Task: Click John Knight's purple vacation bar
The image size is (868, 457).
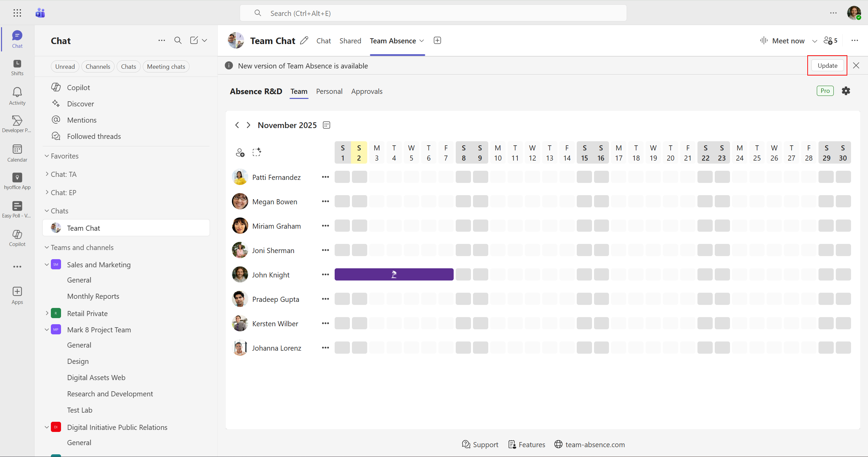Action: (x=393, y=274)
